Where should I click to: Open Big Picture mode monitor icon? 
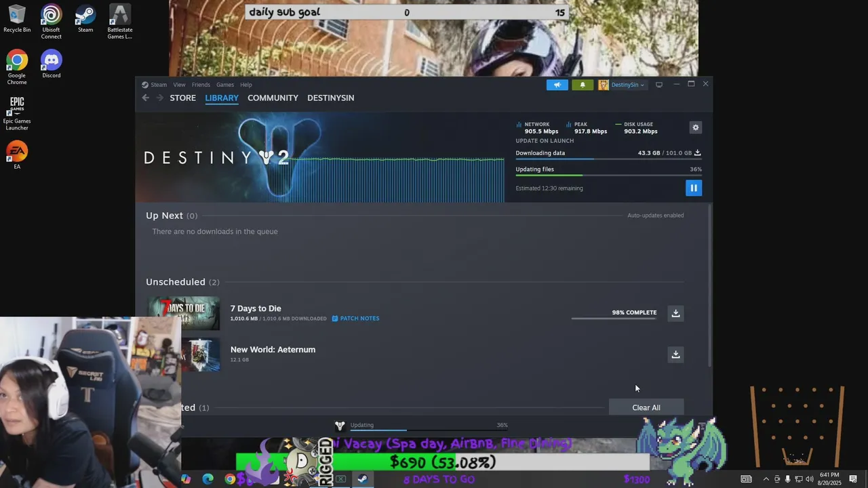click(658, 85)
